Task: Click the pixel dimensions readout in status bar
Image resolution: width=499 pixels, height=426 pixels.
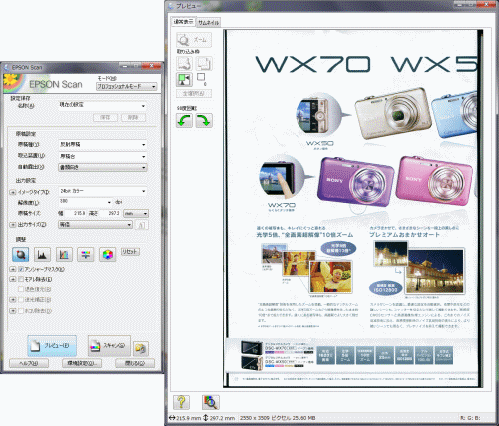Action: point(277,418)
